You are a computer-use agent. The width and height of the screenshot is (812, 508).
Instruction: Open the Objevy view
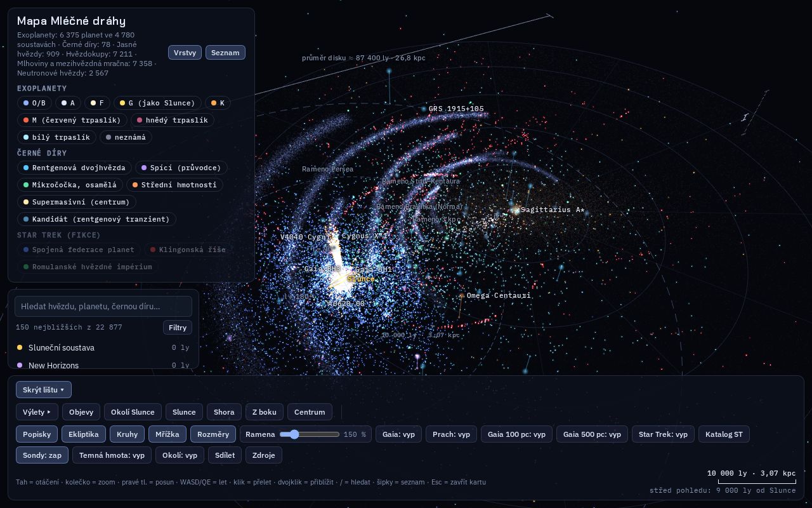[81, 412]
